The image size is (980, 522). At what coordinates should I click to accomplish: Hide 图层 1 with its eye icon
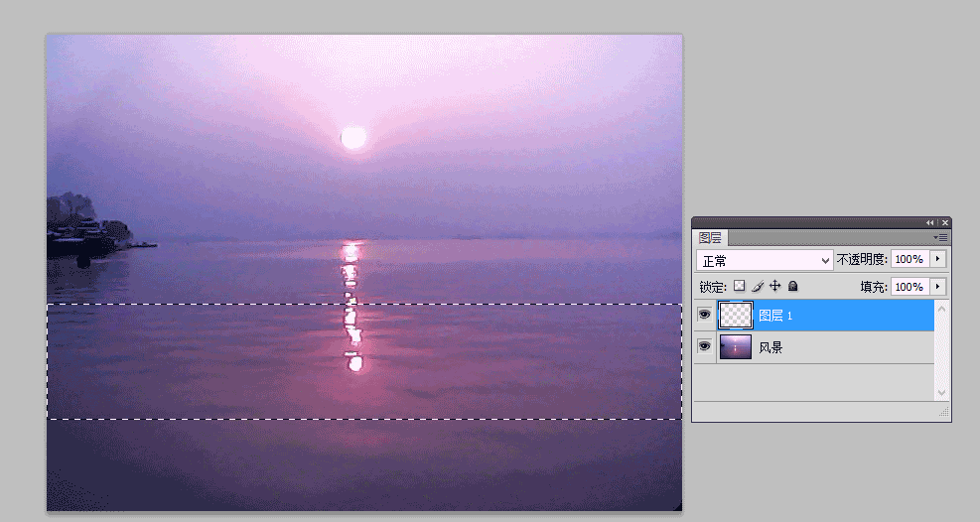[704, 315]
